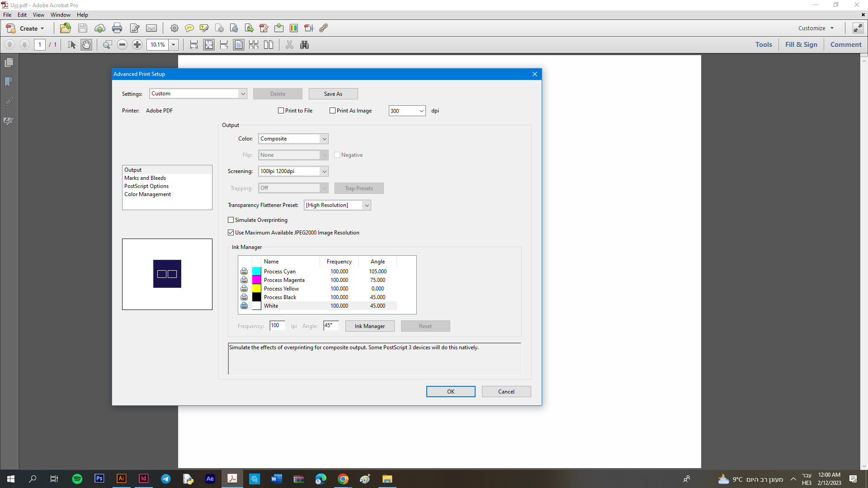Toggle printer icon for Process Cyan
This screenshot has width=868, height=488.
[244, 272]
